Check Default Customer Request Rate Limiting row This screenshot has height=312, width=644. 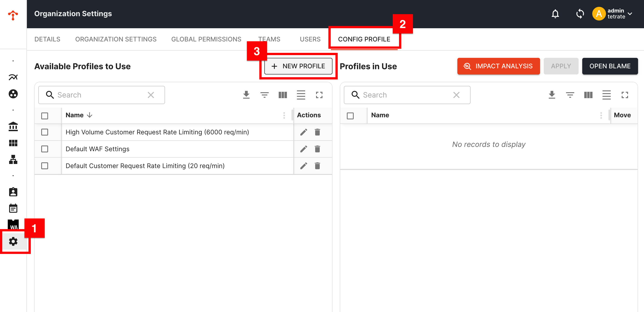pyautogui.click(x=44, y=166)
